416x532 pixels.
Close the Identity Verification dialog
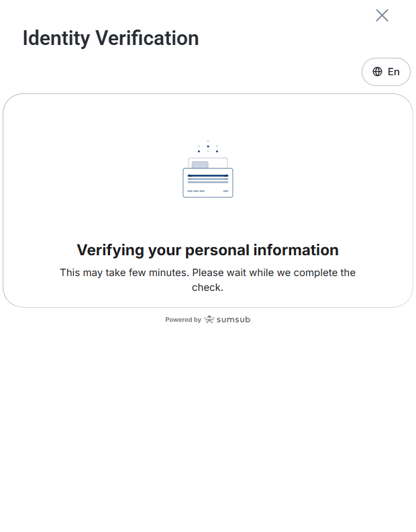[382, 15]
